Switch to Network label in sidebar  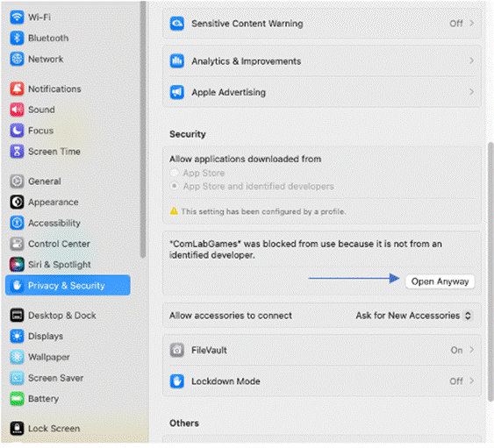point(46,59)
